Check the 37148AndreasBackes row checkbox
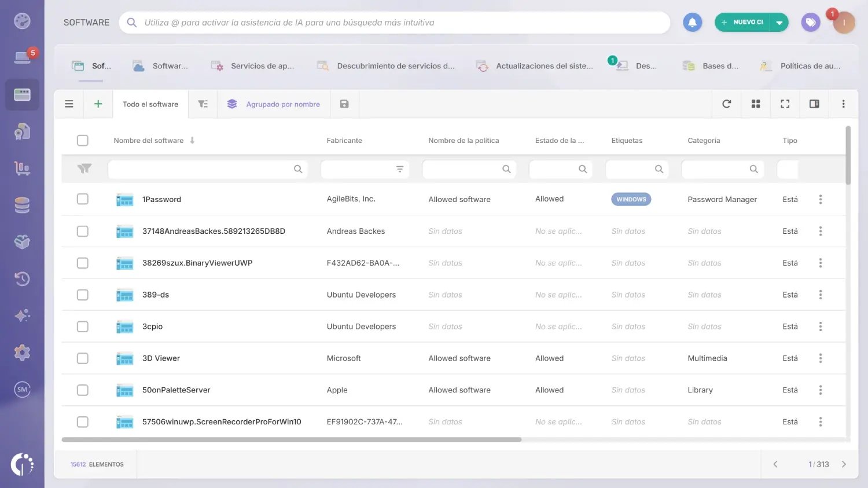The width and height of the screenshot is (868, 488). pyautogui.click(x=83, y=231)
